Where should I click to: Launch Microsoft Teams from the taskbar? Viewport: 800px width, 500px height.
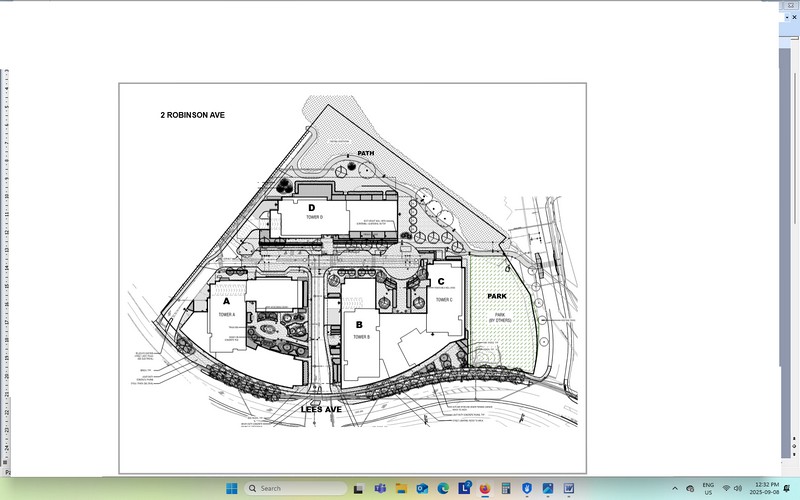380,488
